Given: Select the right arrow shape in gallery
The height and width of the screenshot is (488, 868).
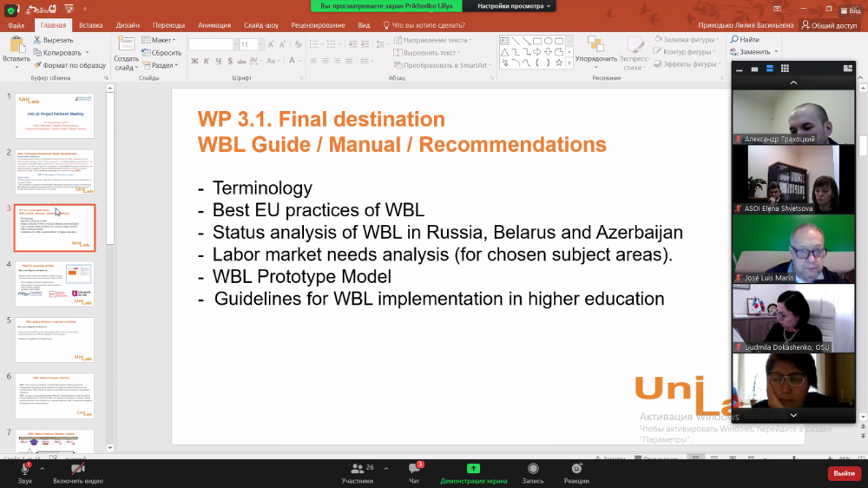Looking at the screenshot, I should click(537, 52).
